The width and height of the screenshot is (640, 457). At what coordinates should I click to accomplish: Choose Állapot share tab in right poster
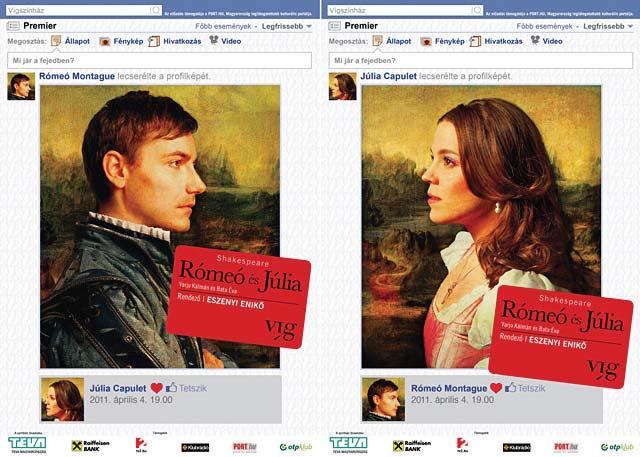point(398,41)
